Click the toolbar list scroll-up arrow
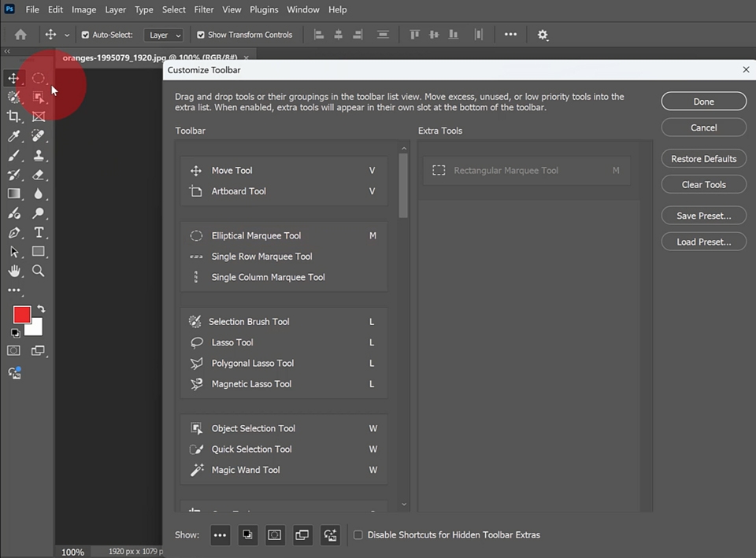Screen dimensions: 756x558 [404, 149]
